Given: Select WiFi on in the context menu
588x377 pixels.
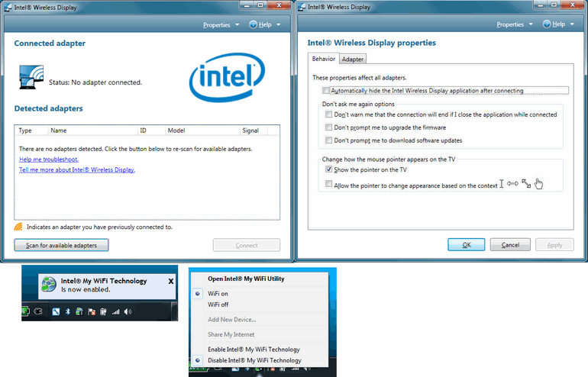Looking at the screenshot, I should pyautogui.click(x=218, y=293).
